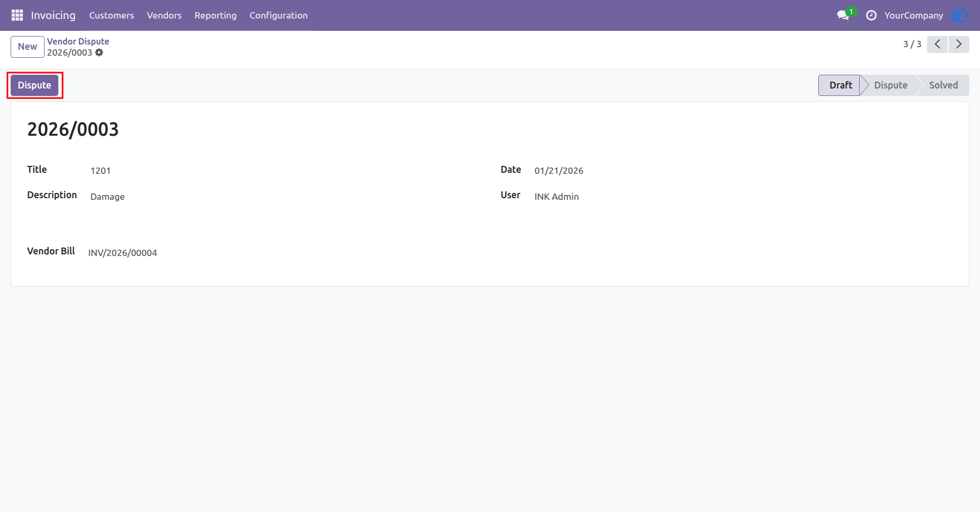Image resolution: width=980 pixels, height=512 pixels.
Task: Click the gear actions icon beside 2026/0003
Action: click(x=99, y=52)
